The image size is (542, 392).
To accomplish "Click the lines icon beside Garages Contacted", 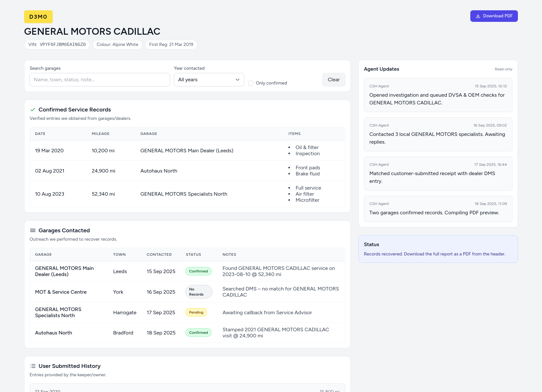I will pos(32,230).
